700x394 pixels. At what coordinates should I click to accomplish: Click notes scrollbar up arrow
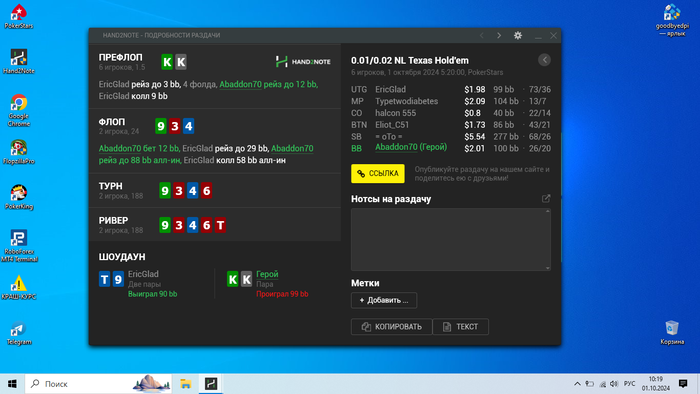tap(548, 212)
